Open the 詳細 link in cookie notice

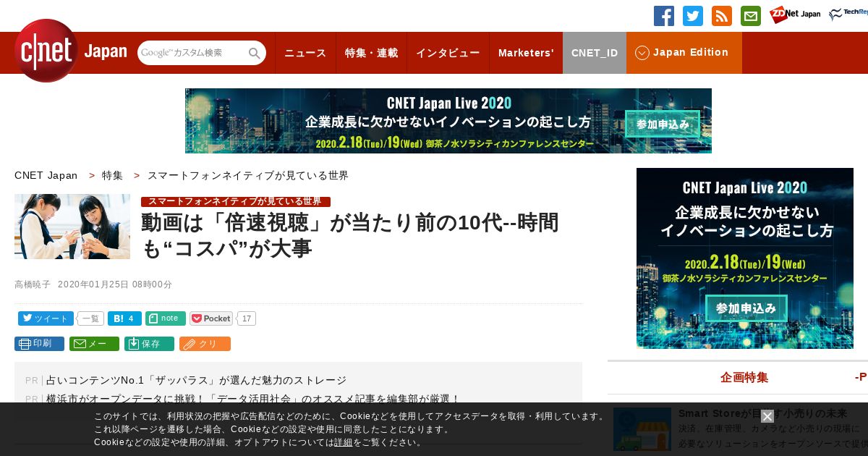[344, 442]
